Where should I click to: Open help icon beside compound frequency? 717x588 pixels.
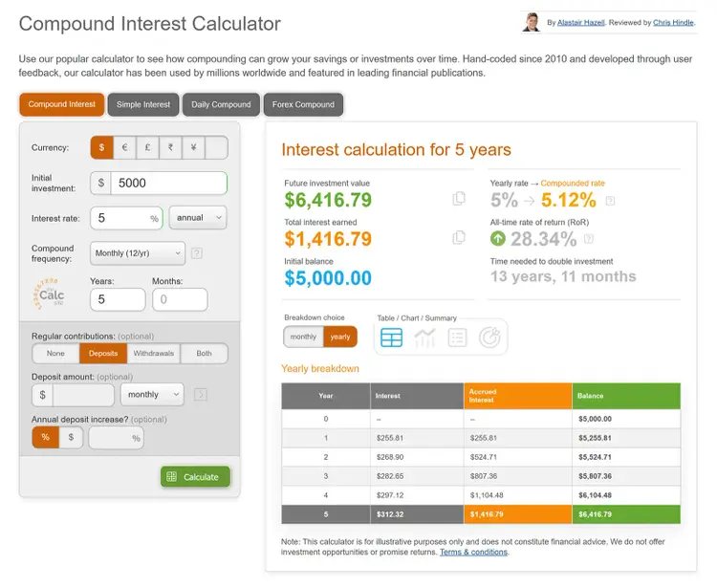pos(197,253)
